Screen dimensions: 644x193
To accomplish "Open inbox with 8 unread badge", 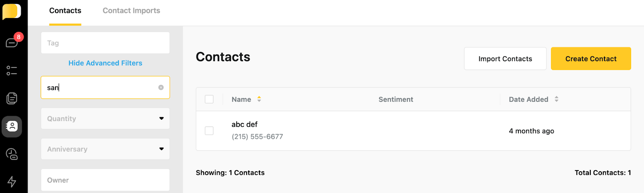I will (12, 42).
